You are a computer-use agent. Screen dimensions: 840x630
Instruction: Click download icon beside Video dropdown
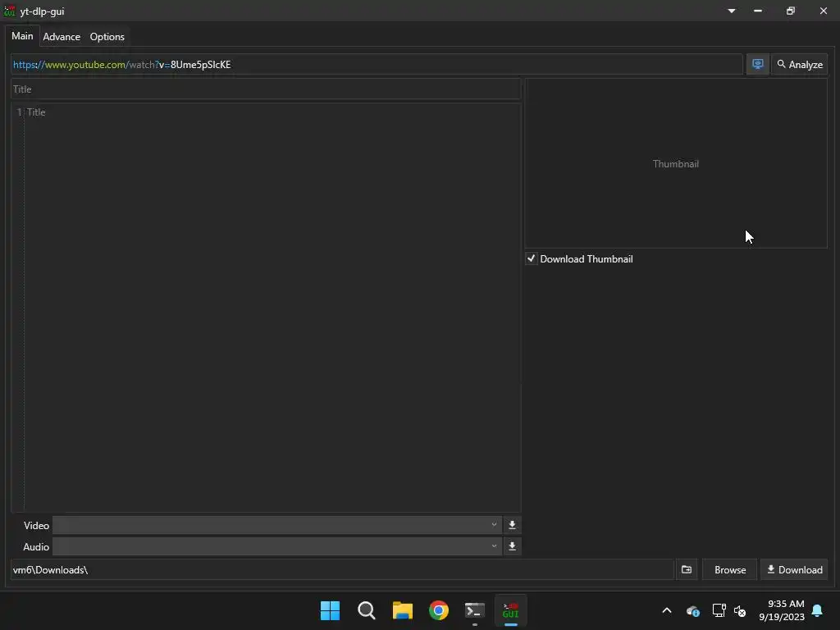tap(512, 525)
